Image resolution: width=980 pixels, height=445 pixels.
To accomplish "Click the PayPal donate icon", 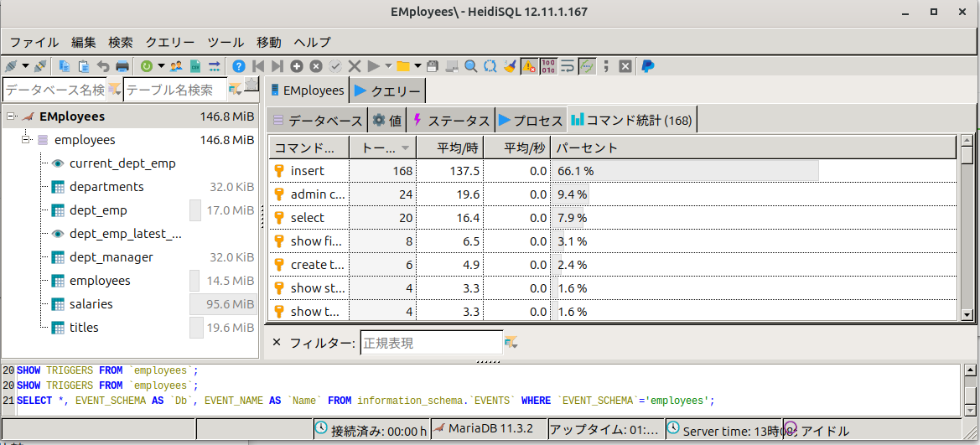I will point(648,65).
